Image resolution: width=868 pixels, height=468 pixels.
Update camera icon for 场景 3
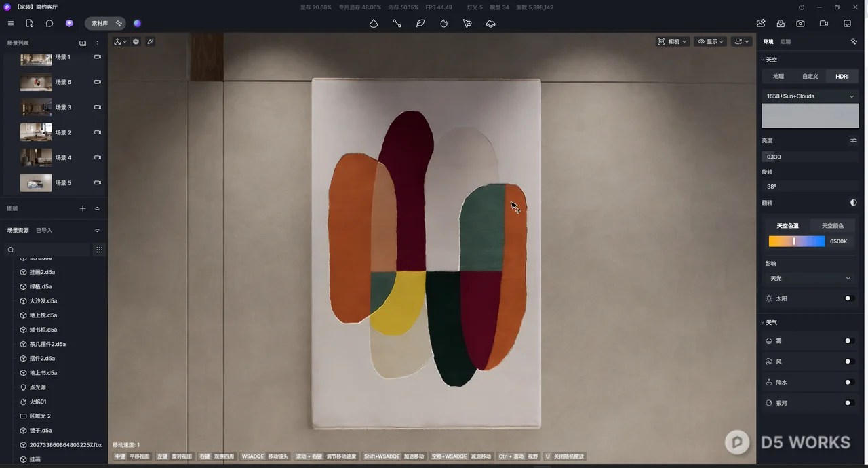click(97, 107)
